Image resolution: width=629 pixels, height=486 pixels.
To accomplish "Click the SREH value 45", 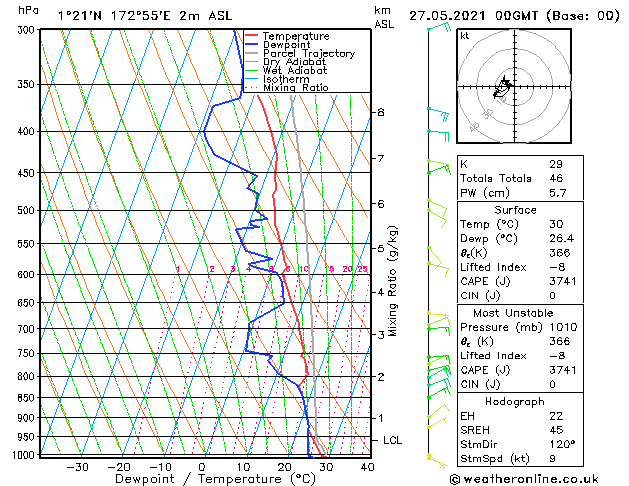I will click(x=556, y=430).
